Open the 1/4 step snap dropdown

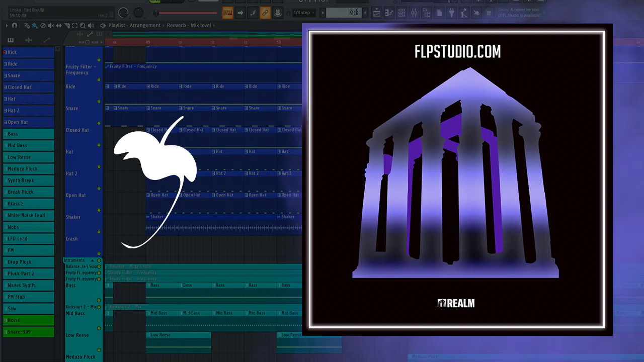304,13
